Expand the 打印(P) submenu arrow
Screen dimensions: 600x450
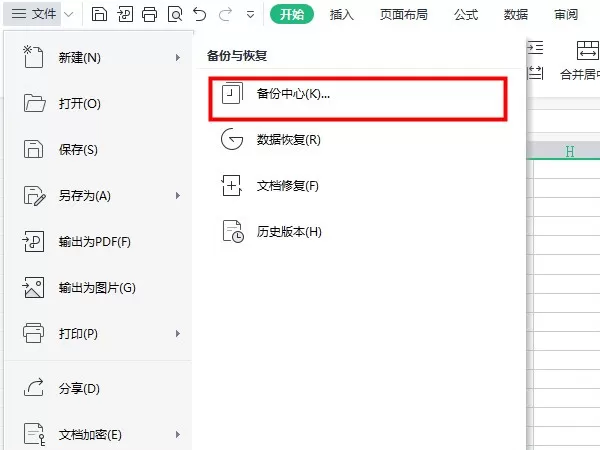(x=178, y=334)
